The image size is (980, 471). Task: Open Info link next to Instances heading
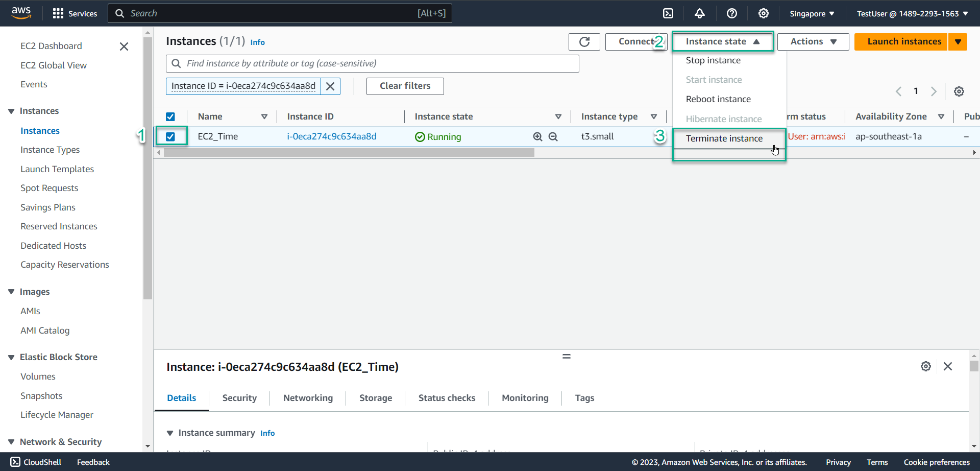pos(257,42)
